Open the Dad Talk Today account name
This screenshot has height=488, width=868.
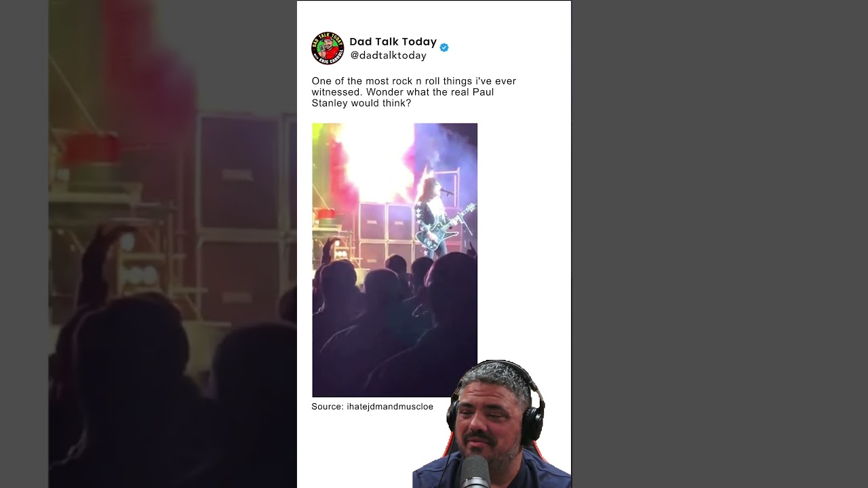[393, 42]
